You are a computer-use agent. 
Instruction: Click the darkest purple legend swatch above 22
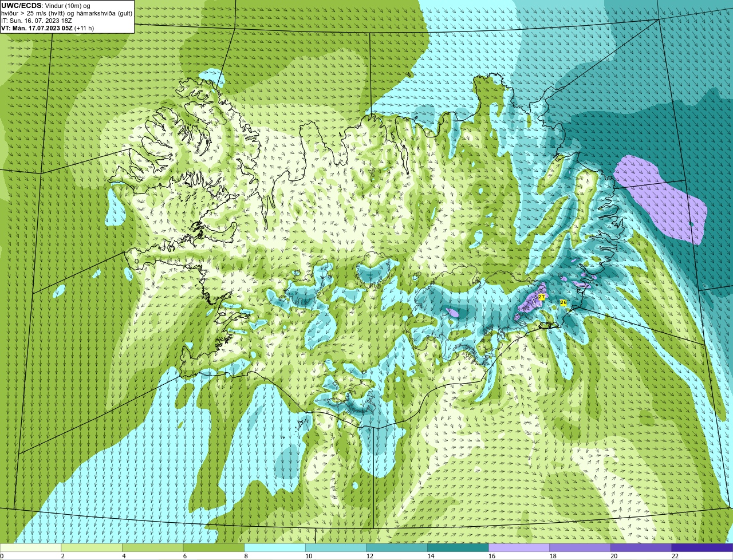pyautogui.click(x=703, y=547)
